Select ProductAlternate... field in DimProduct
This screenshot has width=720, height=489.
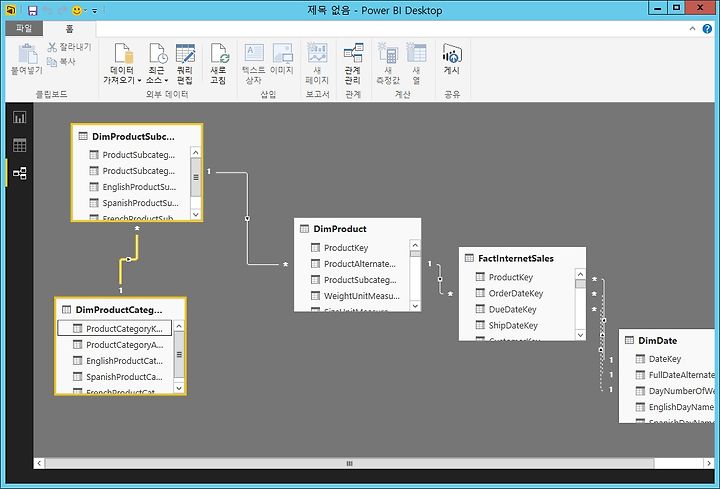coord(353,264)
